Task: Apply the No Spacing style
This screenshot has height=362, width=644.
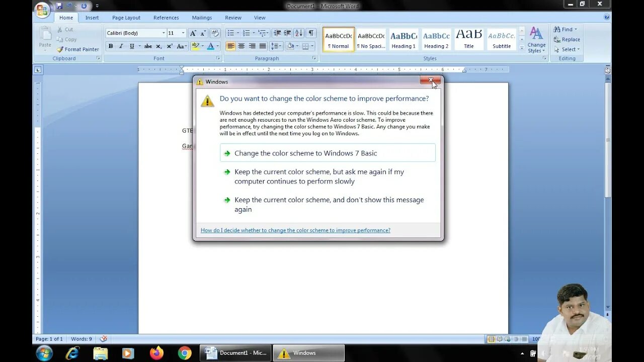Action: click(371, 40)
